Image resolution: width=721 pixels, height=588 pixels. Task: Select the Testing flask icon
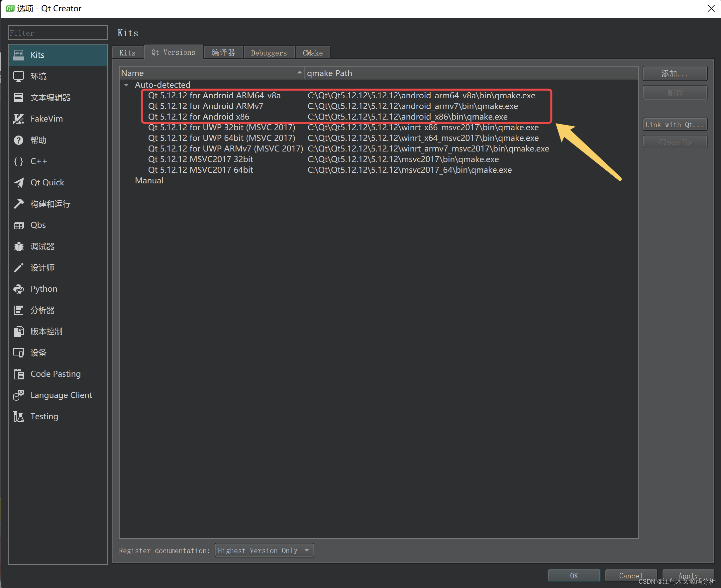tap(19, 416)
